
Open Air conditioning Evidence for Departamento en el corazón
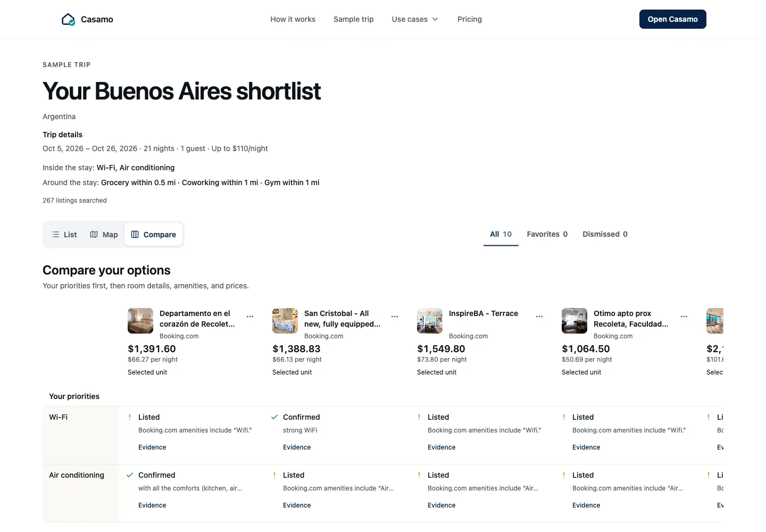[x=152, y=505]
